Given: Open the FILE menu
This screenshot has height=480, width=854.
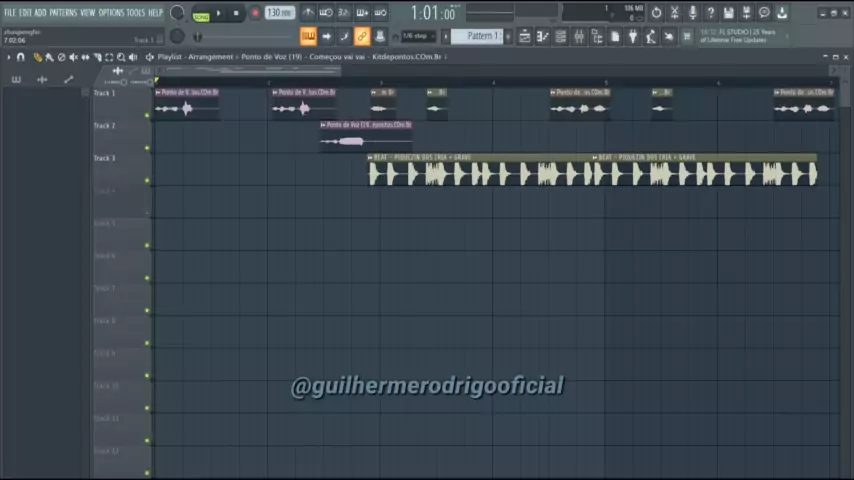Looking at the screenshot, I should pyautogui.click(x=9, y=12).
